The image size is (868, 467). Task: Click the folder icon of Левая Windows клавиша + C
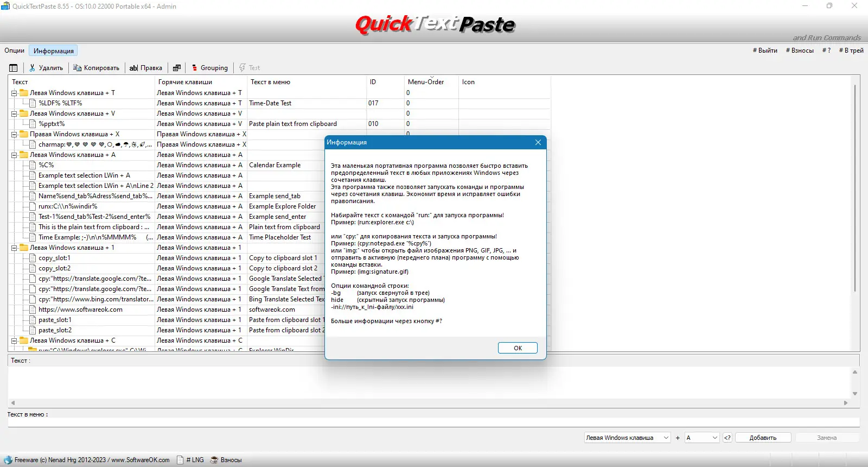tap(24, 340)
